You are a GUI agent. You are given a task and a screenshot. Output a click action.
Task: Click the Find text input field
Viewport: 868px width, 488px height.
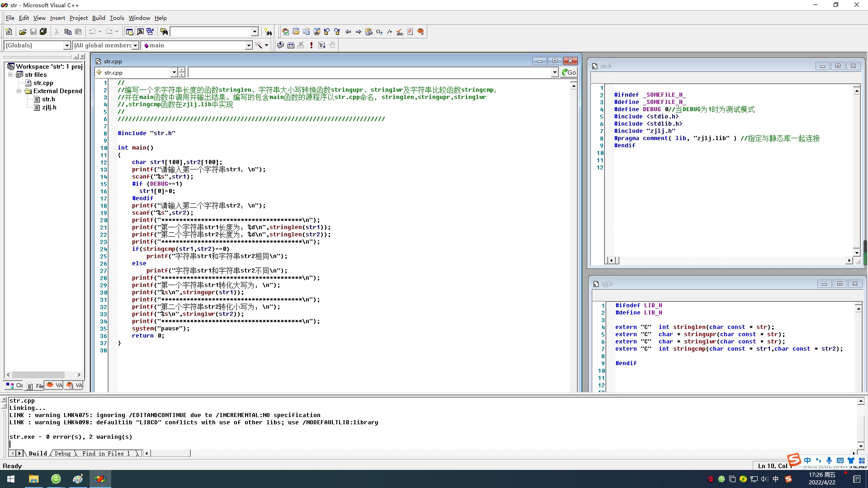(210, 32)
